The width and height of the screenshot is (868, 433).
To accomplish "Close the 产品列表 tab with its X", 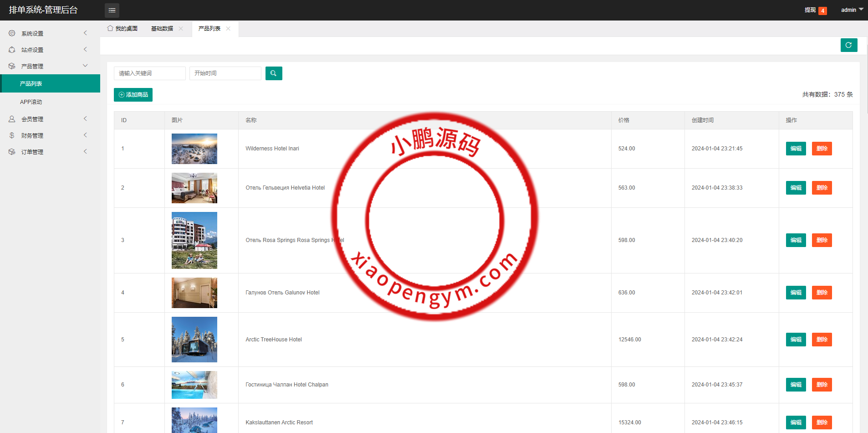I will click(x=228, y=29).
